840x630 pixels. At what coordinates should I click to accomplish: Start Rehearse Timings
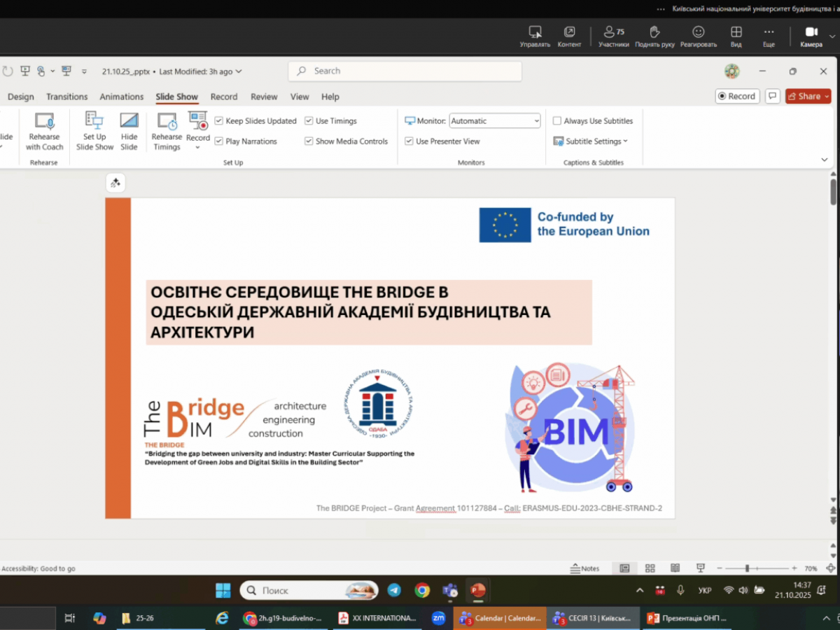pos(167,132)
